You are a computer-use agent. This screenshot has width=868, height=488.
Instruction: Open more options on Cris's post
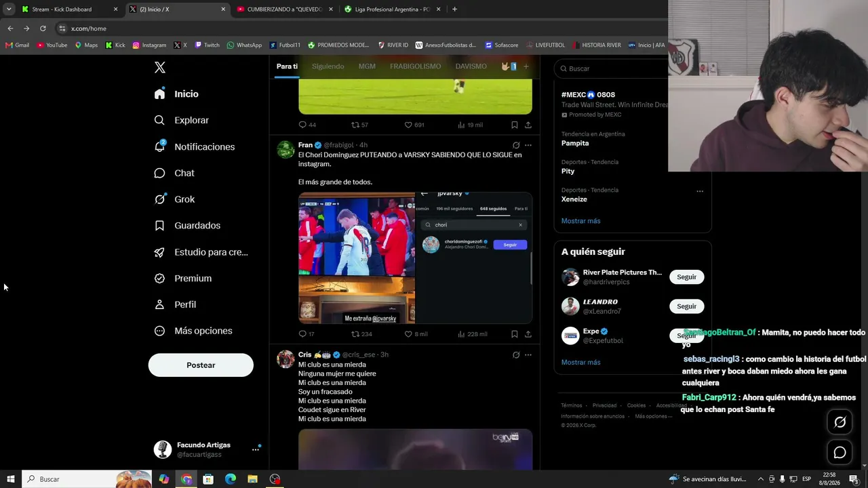(x=528, y=354)
